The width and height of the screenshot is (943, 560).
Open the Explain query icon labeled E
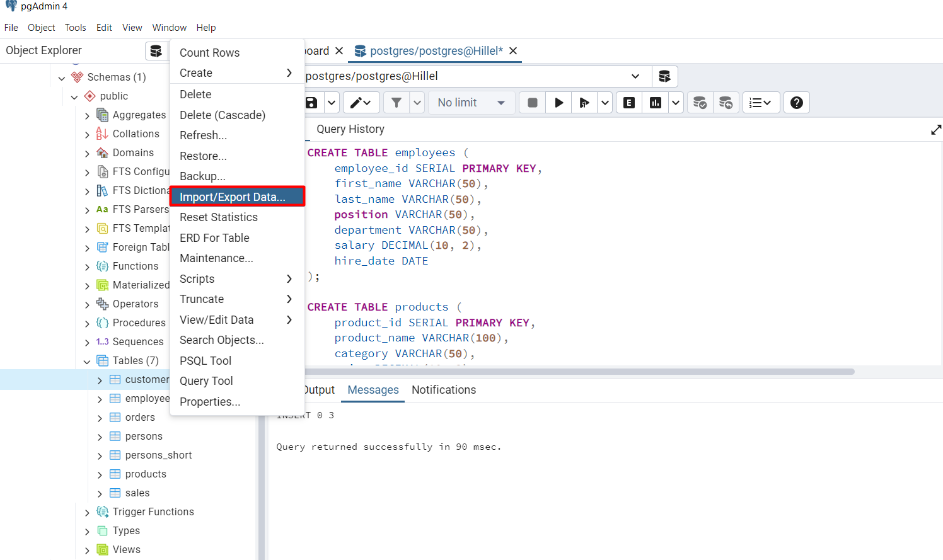tap(628, 102)
